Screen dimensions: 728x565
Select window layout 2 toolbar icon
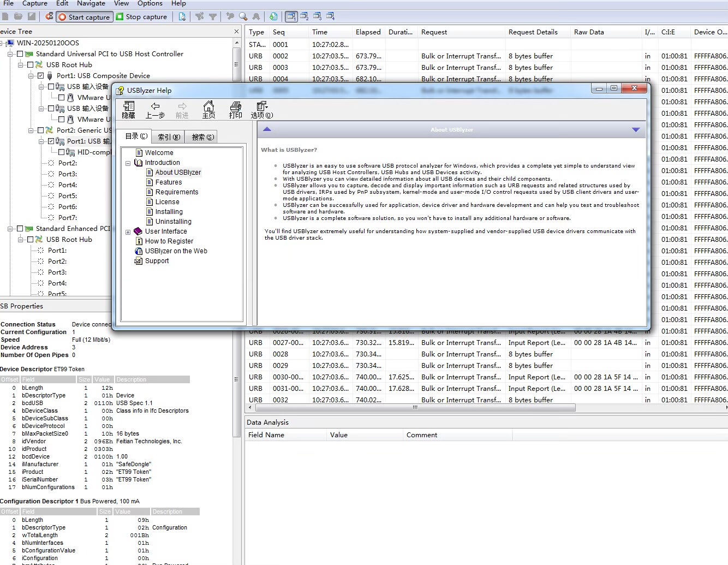pos(305,16)
